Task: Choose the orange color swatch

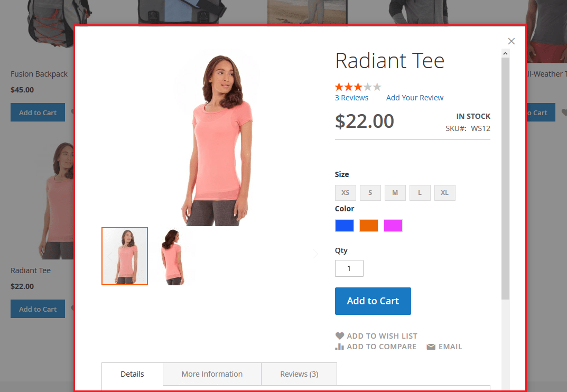Action: click(x=369, y=226)
